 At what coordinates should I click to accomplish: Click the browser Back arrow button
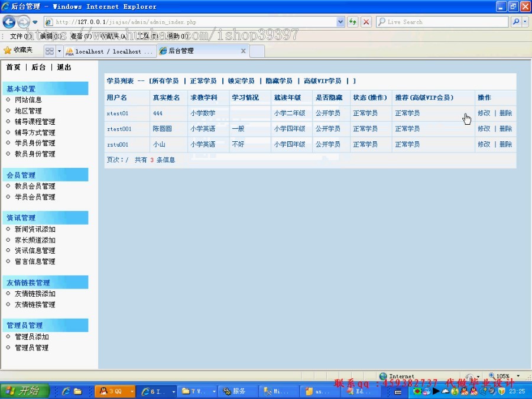coord(9,22)
